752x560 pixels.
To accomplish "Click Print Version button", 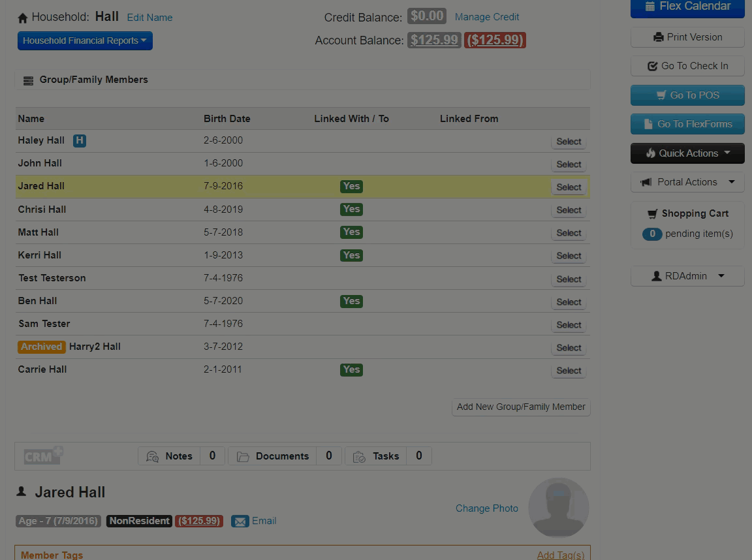I will click(687, 37).
